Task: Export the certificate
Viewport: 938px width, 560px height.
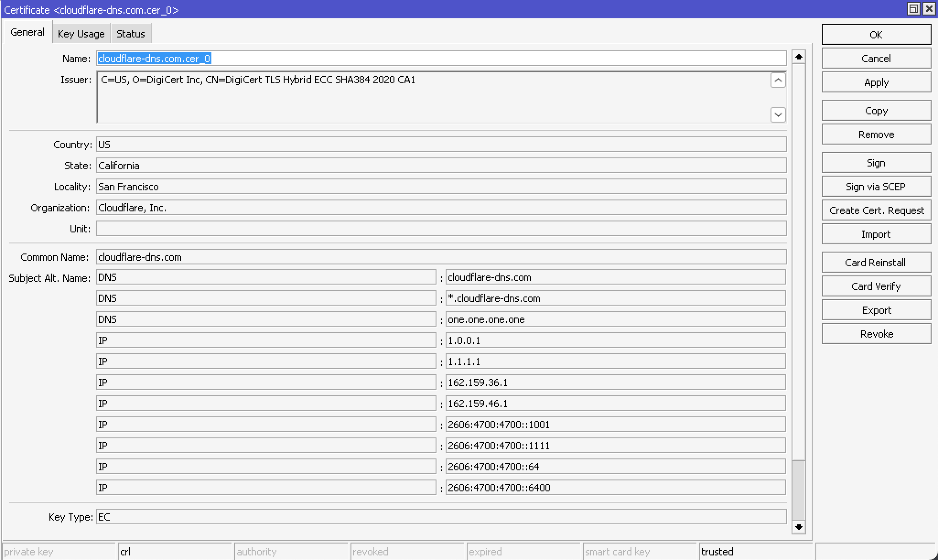Action: click(876, 310)
